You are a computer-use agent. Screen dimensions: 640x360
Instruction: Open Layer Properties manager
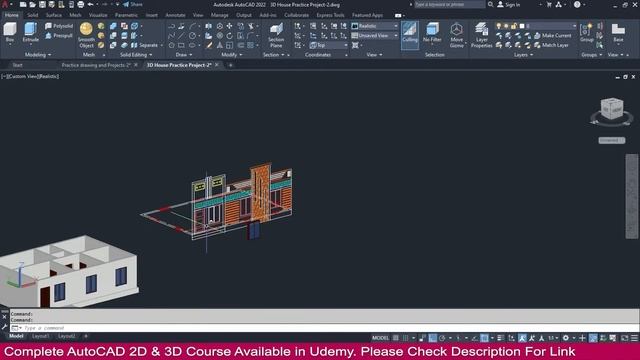(482, 35)
